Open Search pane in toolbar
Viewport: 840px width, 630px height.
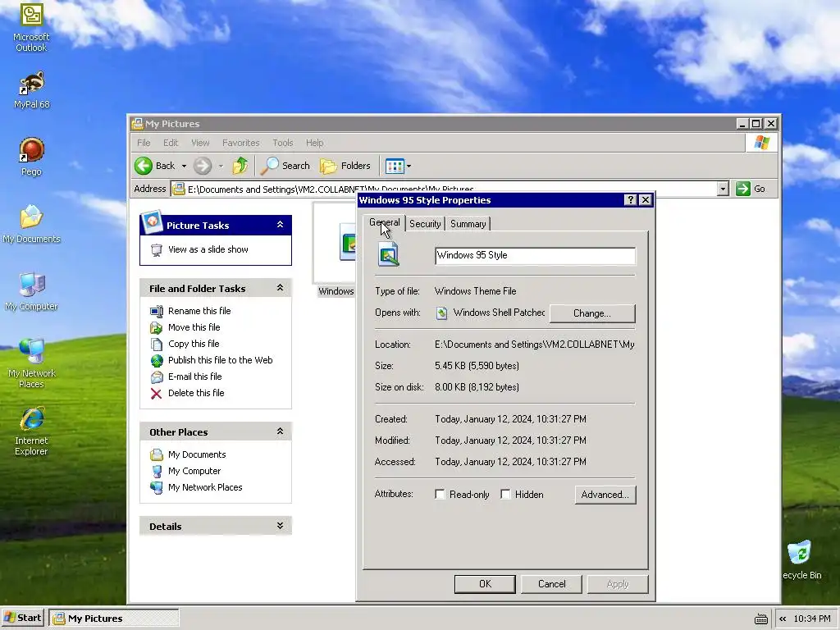(x=285, y=166)
